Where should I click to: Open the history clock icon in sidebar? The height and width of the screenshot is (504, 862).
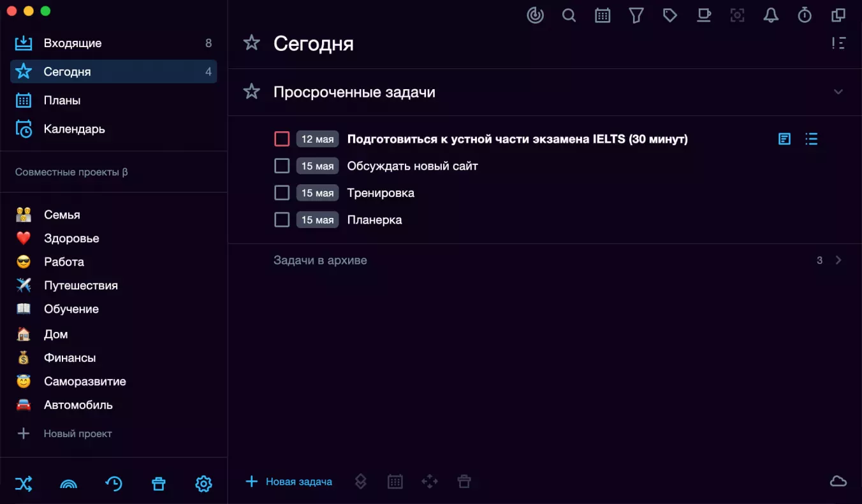pos(113,484)
